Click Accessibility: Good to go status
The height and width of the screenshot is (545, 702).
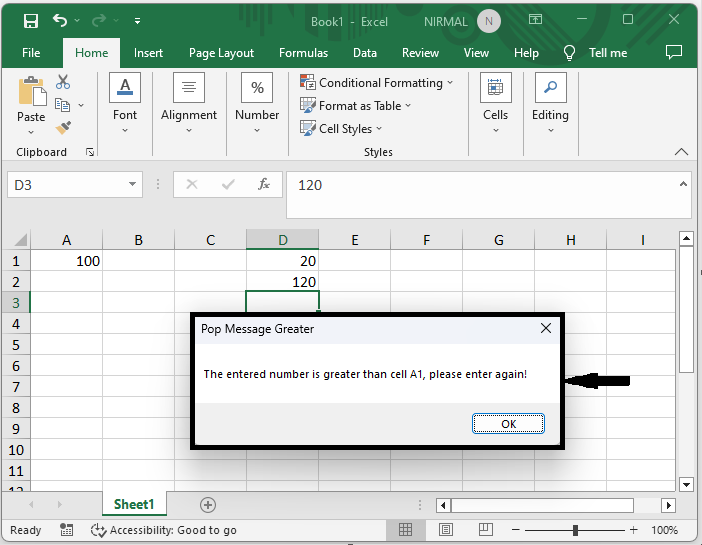point(163,530)
